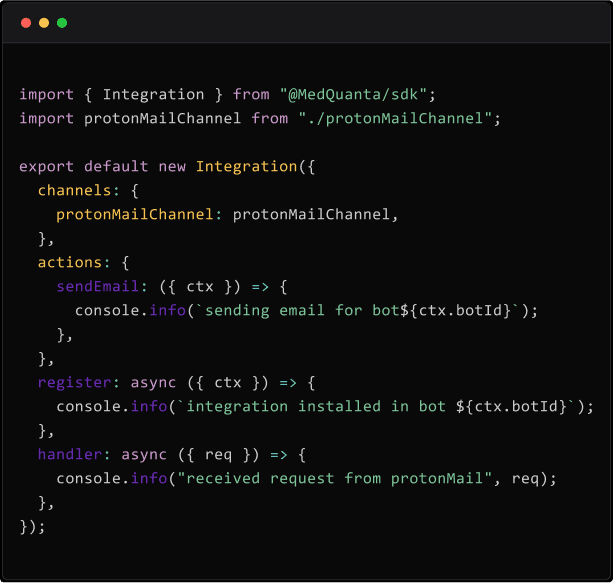This screenshot has height=583, width=613.
Task: Click the "@MedQuanta/sdk" import string
Action: pos(353,95)
